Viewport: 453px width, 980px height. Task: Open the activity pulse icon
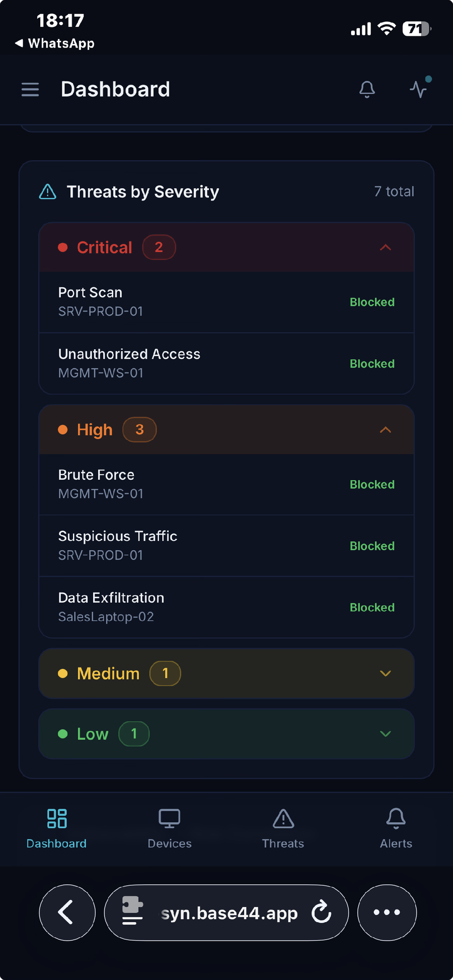pyautogui.click(x=419, y=89)
